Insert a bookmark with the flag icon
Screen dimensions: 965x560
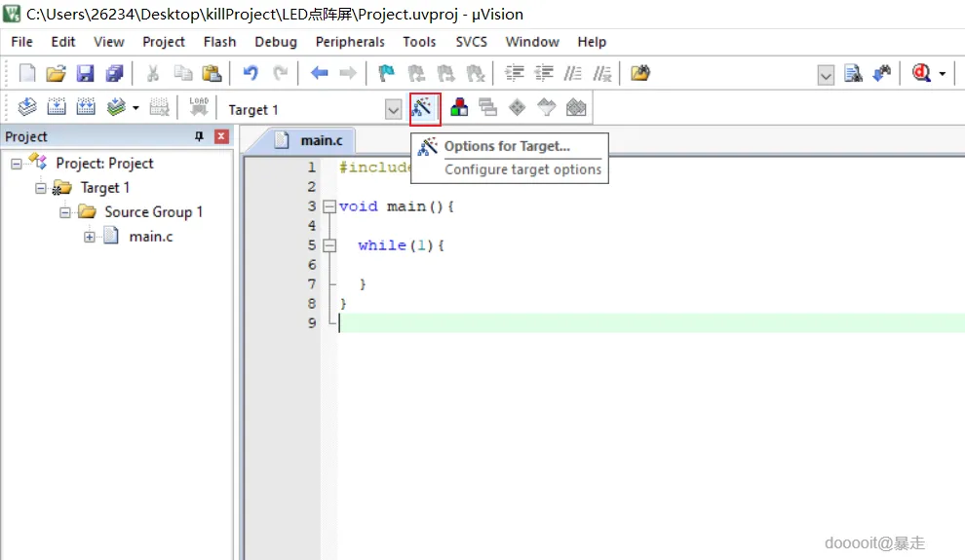pyautogui.click(x=387, y=73)
